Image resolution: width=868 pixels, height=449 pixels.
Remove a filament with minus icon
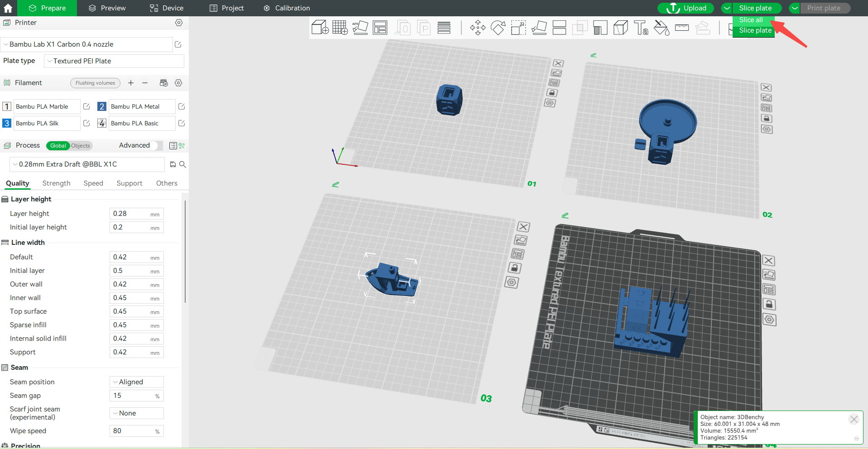[145, 83]
